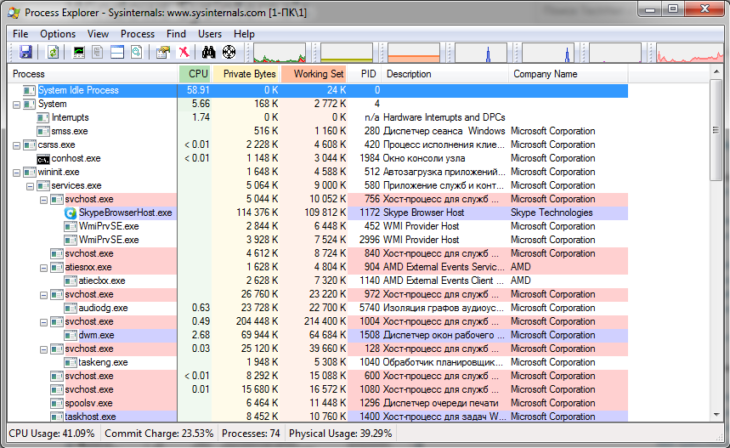Viewport: 730px width, 448px height.
Task: Click the vertical scrollbar down arrow
Action: coord(716,415)
